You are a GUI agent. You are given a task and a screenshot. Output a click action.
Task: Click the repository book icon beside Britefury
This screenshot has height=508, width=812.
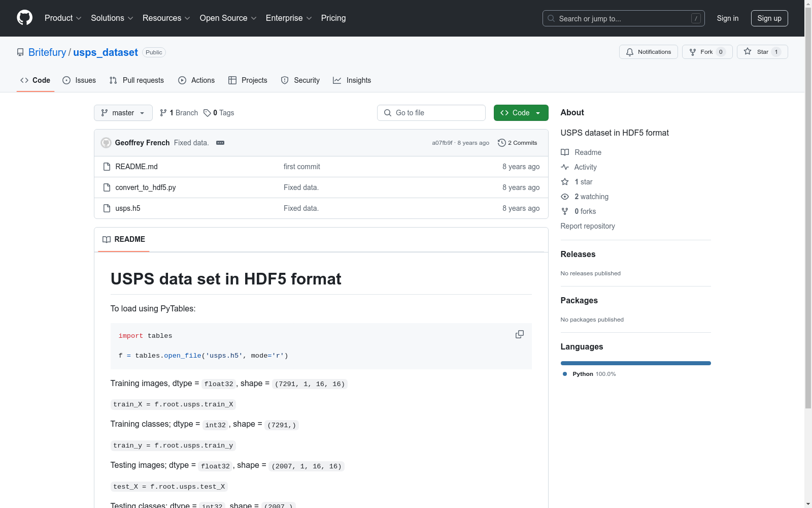(20, 52)
